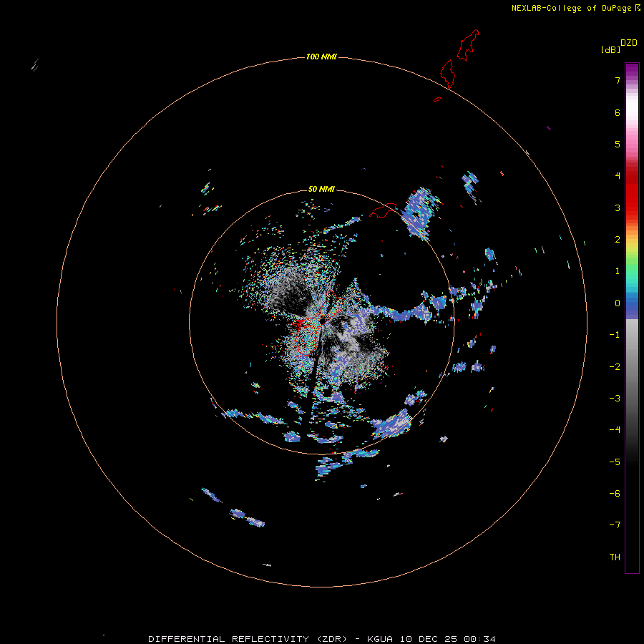
Task: Click the -7 value on color scale
Action: [x=615, y=525]
